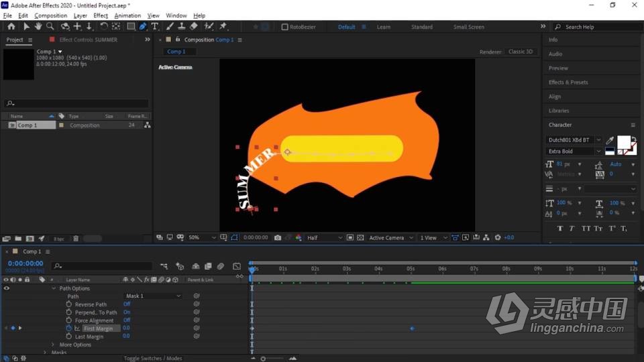Click the current time 0:00:00:00 display
The height and width of the screenshot is (362, 644).
pyautogui.click(x=25, y=263)
